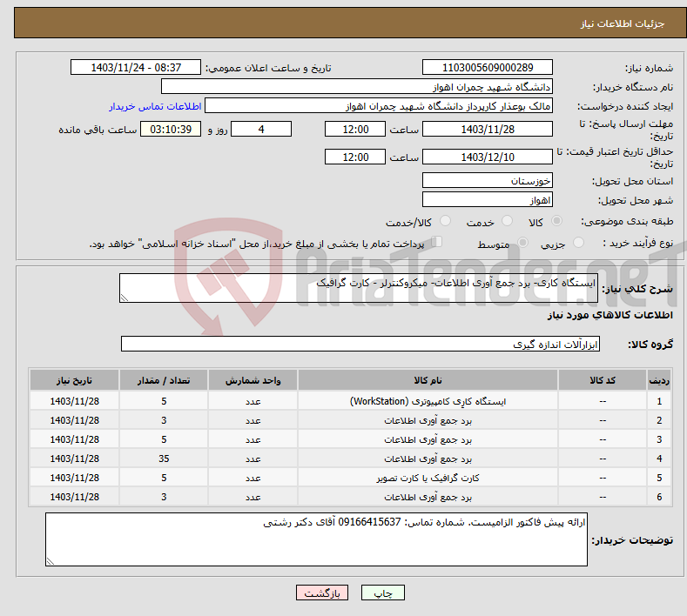Select the item name in row 4
Viewport: 687px width, 616px height.
(428, 459)
